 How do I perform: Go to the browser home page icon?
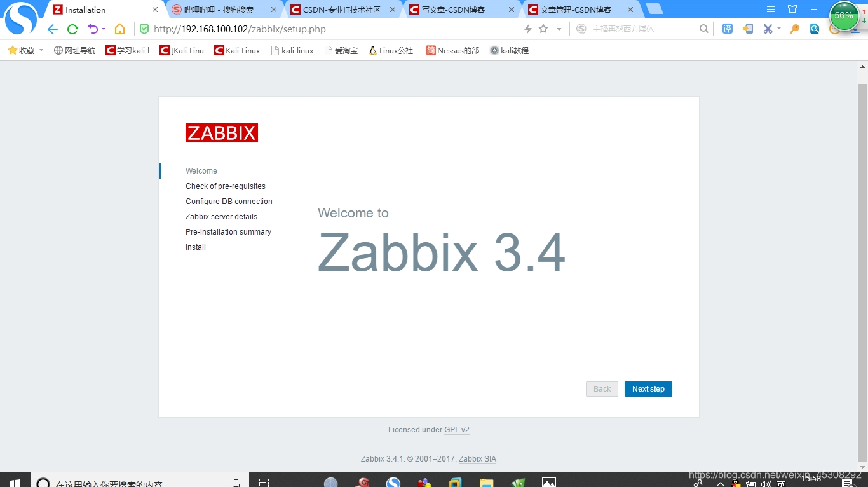coord(119,29)
